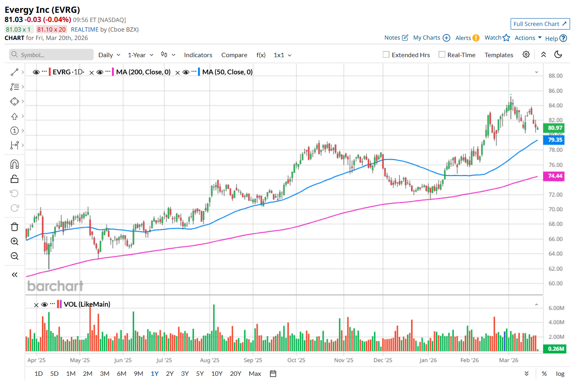Expand the Actions dropdown menu
Viewport: 588px width, 383px height.
click(x=528, y=38)
